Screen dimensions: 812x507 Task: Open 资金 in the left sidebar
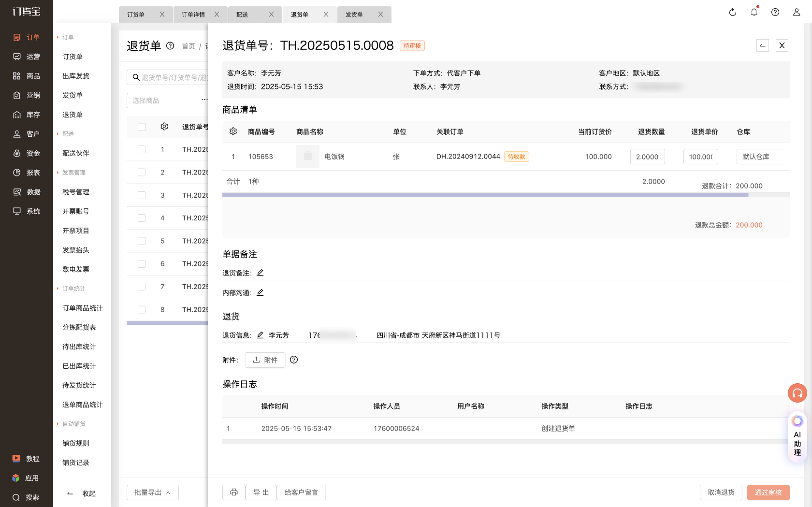pos(27,153)
